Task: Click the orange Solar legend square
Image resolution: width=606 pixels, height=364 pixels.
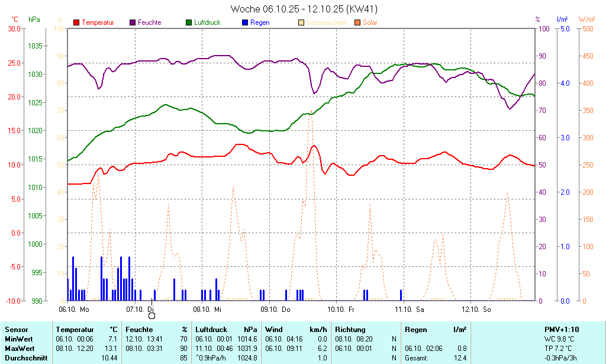Action: pos(357,22)
